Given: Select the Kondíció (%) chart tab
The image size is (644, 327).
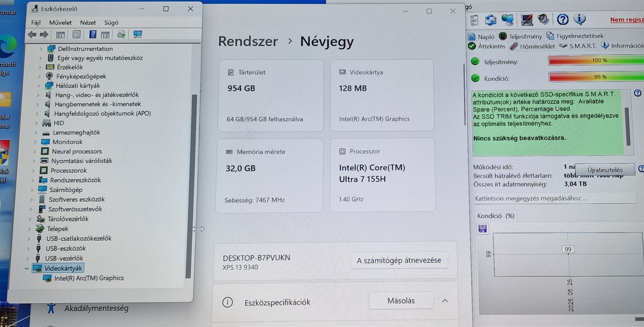Looking at the screenshot, I should click(x=496, y=216).
